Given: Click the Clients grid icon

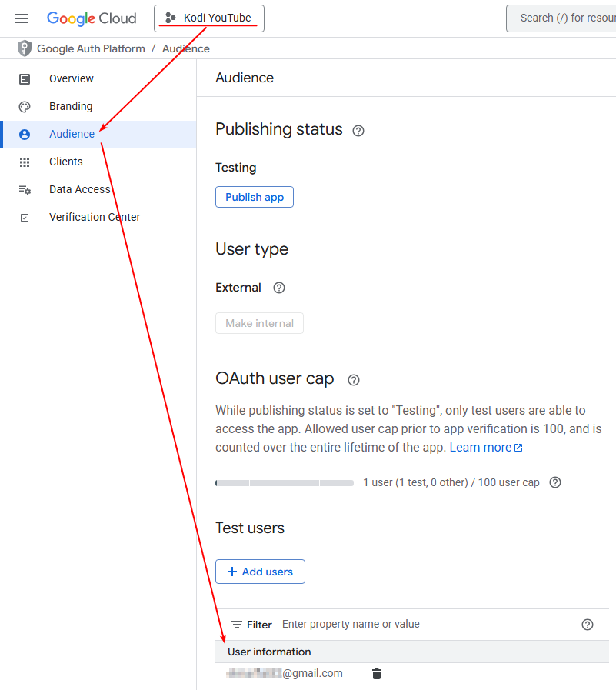Looking at the screenshot, I should (x=25, y=162).
